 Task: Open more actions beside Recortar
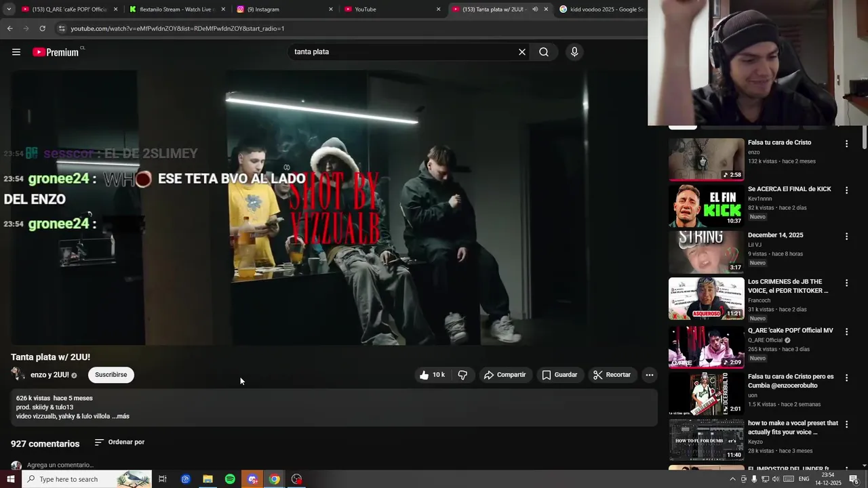click(x=650, y=375)
